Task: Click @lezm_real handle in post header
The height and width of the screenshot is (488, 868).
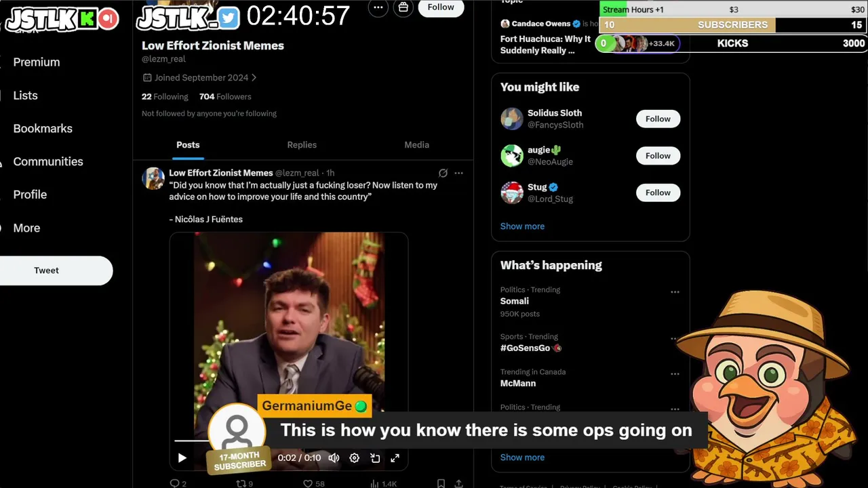Action: pyautogui.click(x=297, y=173)
